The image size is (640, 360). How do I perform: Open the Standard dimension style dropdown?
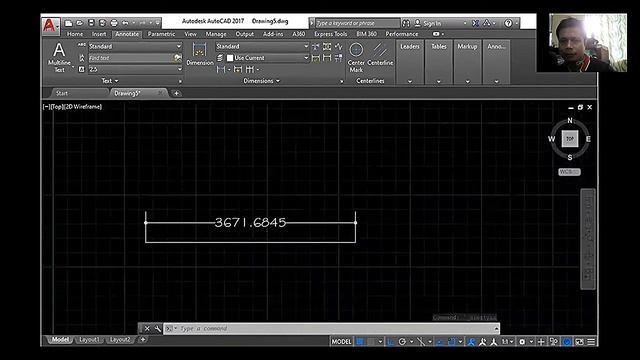point(262,46)
